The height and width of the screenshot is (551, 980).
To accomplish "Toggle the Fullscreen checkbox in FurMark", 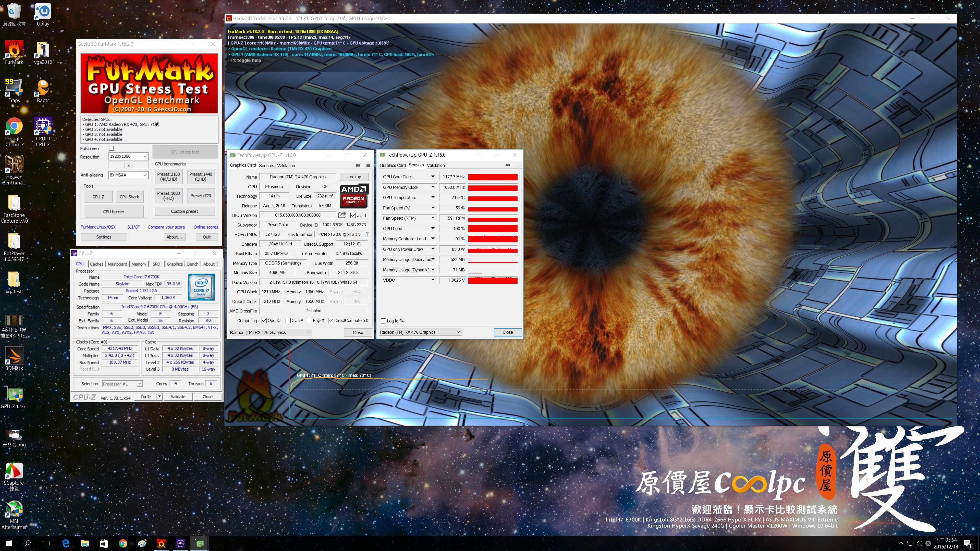I will click(x=112, y=148).
